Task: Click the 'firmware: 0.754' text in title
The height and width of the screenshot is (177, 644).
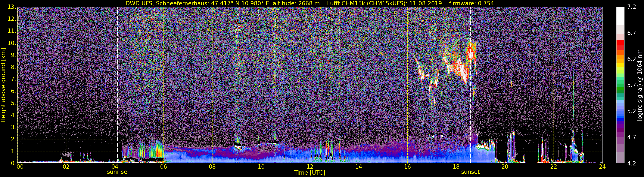Action: [472, 3]
